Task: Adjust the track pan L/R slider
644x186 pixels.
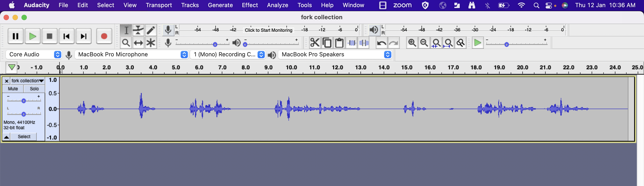Action: [24, 114]
